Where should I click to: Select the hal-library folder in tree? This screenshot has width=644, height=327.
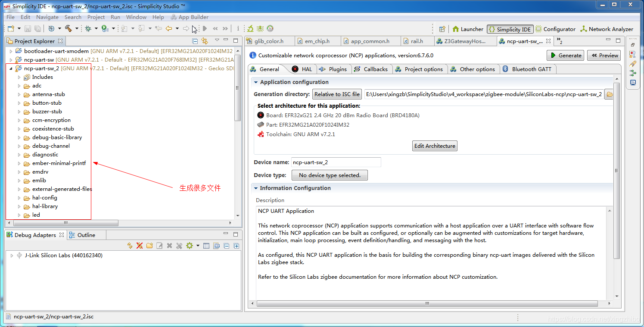tap(45, 206)
